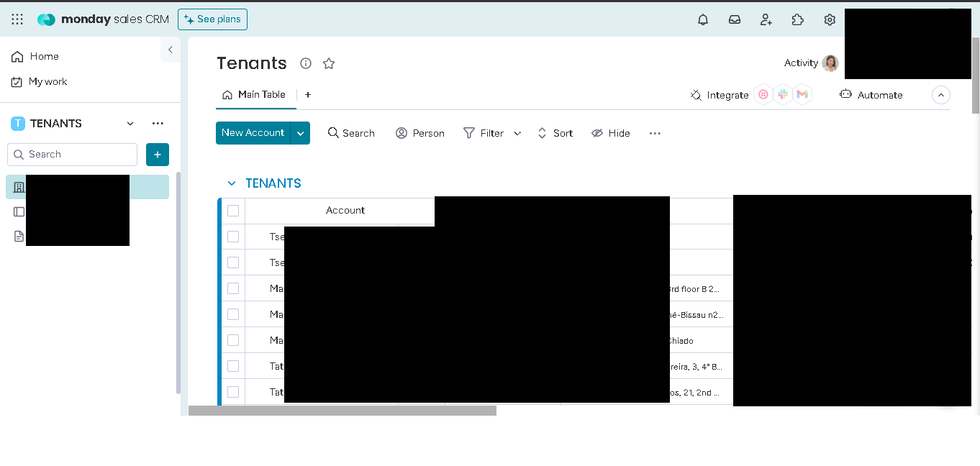Click the Gmail integration hexagon icon

click(x=802, y=95)
